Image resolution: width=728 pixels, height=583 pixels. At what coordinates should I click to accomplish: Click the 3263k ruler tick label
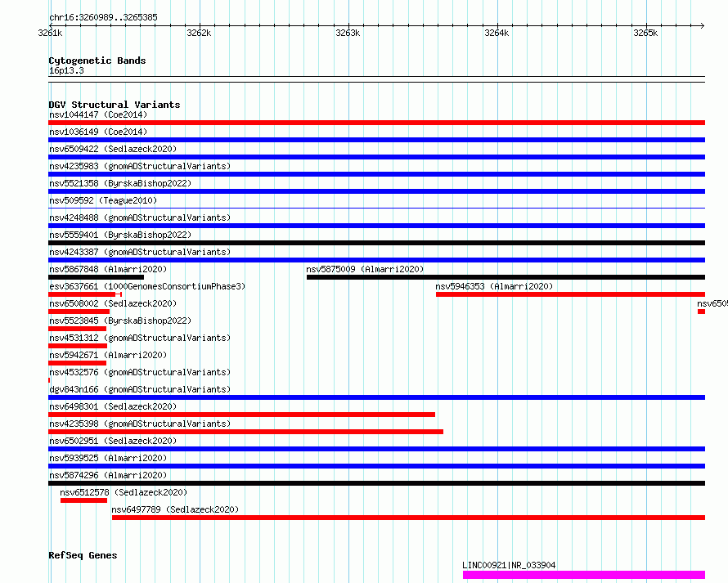pos(348,33)
